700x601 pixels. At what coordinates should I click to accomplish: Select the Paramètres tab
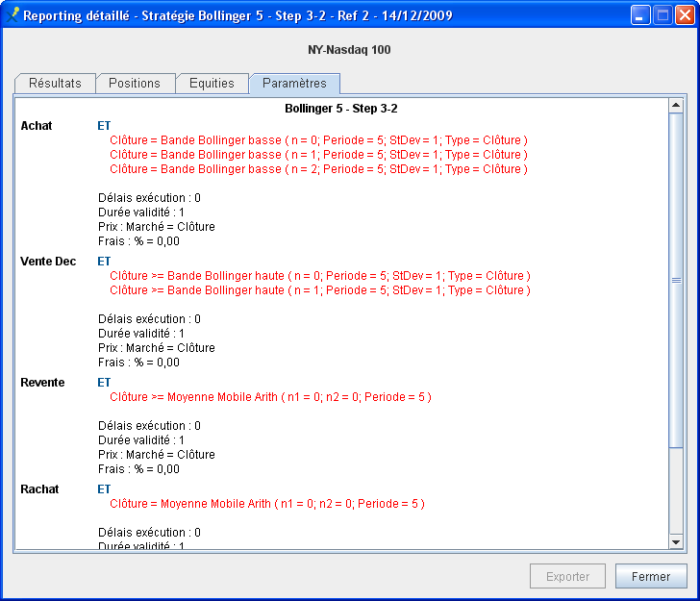294,84
